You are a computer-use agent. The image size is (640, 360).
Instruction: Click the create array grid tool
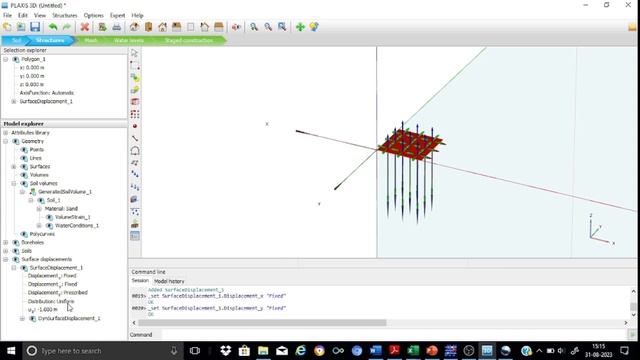[x=135, y=114]
